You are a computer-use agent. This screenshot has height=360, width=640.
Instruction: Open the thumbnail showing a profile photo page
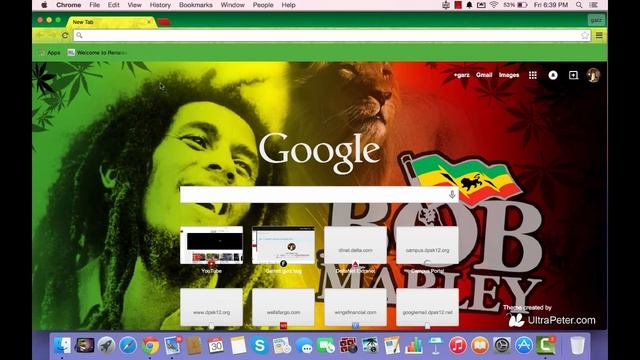[x=283, y=245]
